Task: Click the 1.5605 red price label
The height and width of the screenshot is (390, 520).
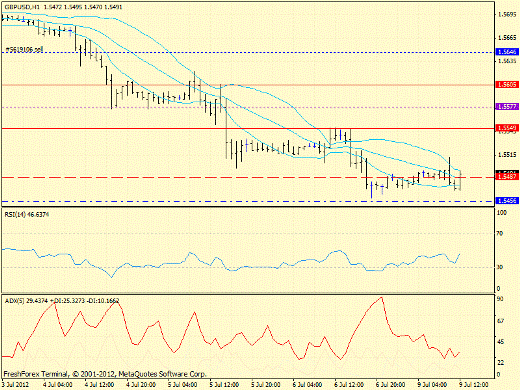Action: 507,84
